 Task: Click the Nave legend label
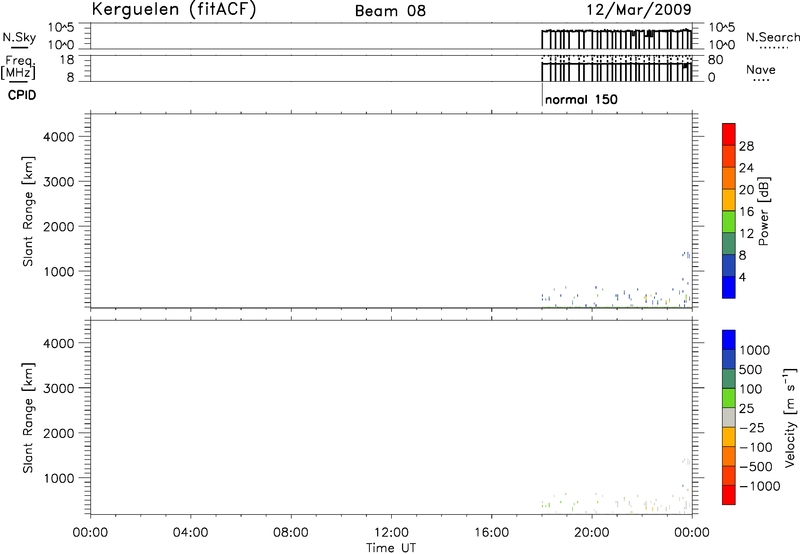pyautogui.click(x=761, y=70)
